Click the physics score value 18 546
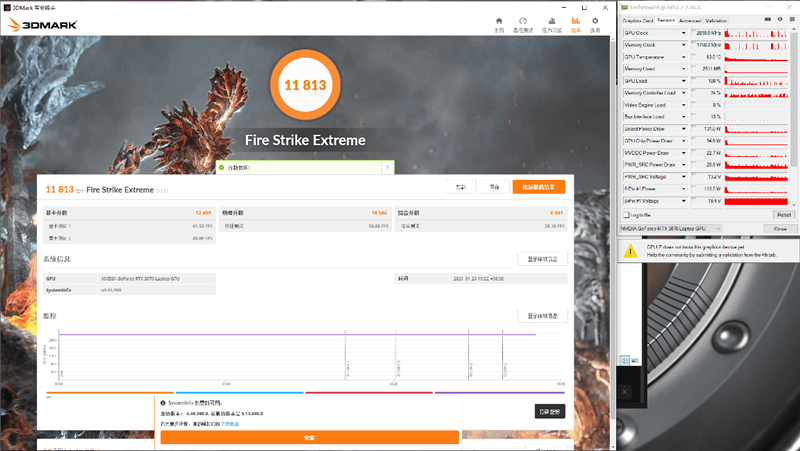The width and height of the screenshot is (800, 451). (379, 213)
